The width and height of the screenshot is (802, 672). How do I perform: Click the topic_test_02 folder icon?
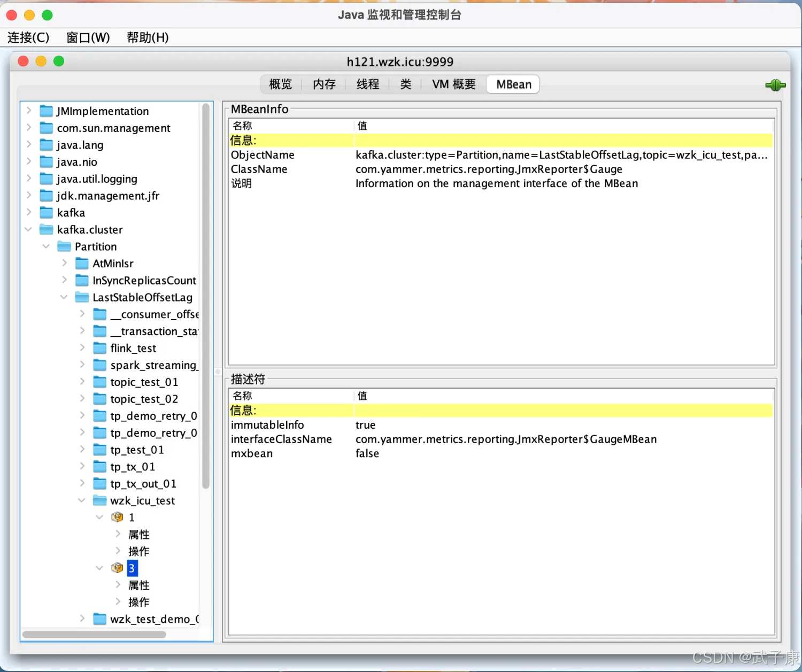click(x=100, y=399)
